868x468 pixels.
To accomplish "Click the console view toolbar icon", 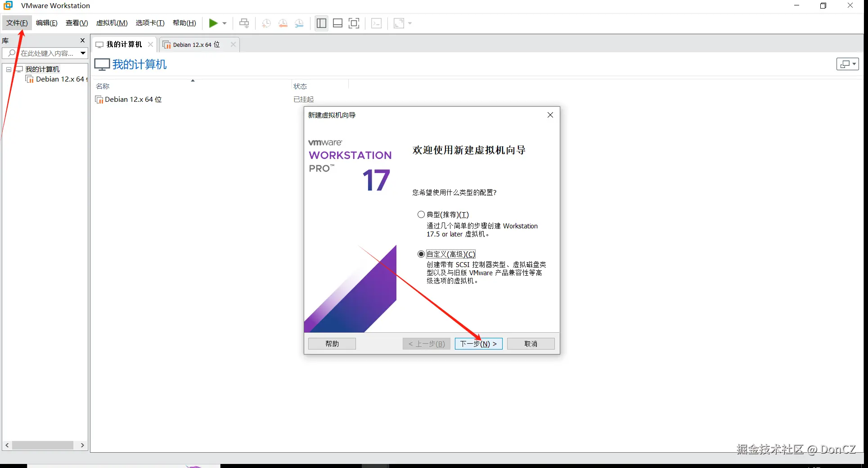I will (x=377, y=23).
